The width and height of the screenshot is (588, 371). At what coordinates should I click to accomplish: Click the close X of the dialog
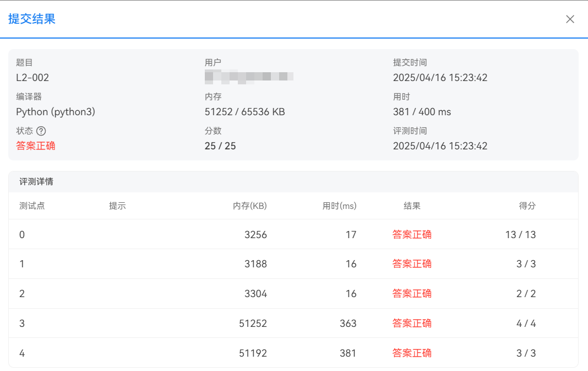pyautogui.click(x=570, y=19)
